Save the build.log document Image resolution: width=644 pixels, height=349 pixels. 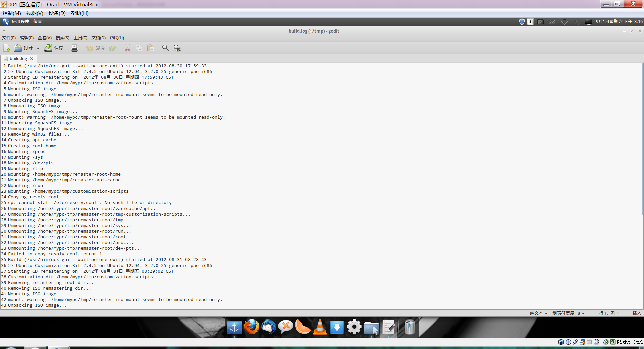coord(54,48)
